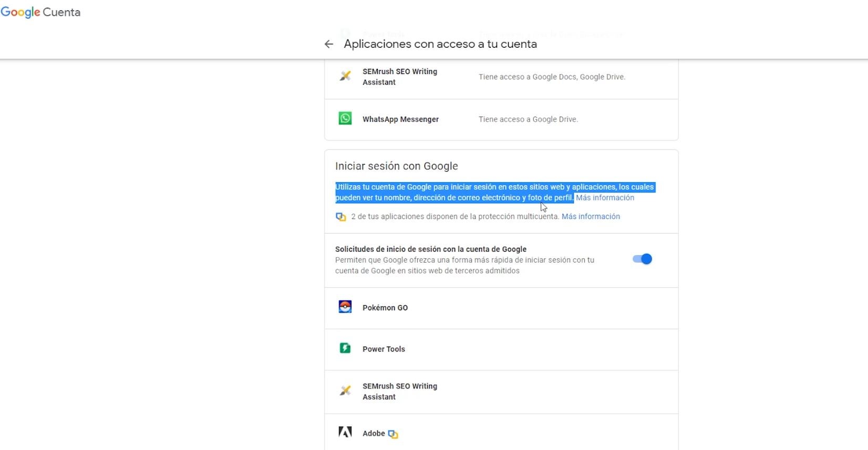
Task: Disable Google sign-in prompts toggle
Action: point(642,259)
